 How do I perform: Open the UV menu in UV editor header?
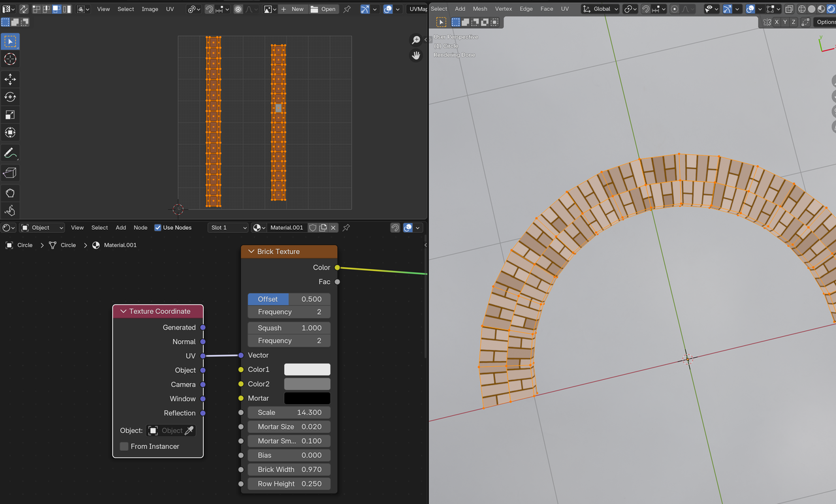pyautogui.click(x=170, y=9)
